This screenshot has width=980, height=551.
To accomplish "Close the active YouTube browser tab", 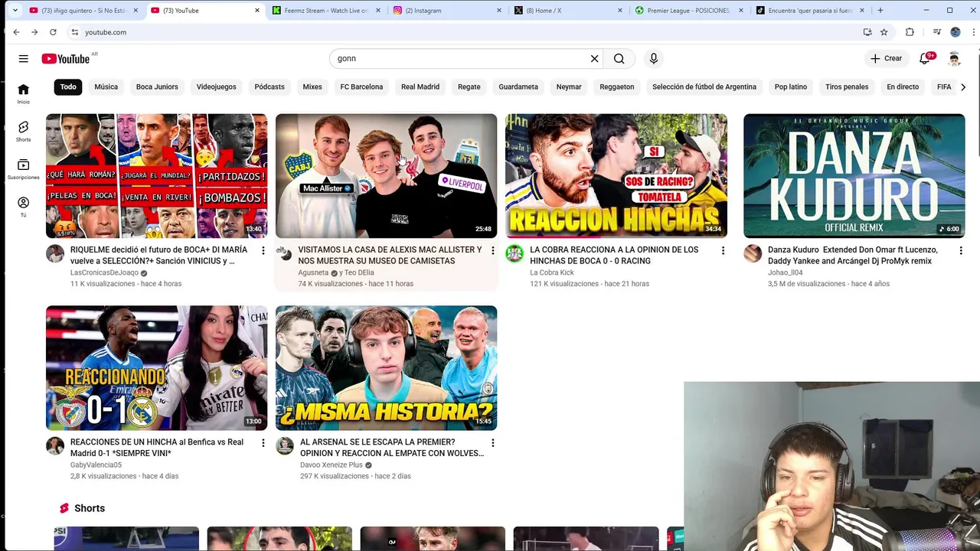I will pos(257,11).
